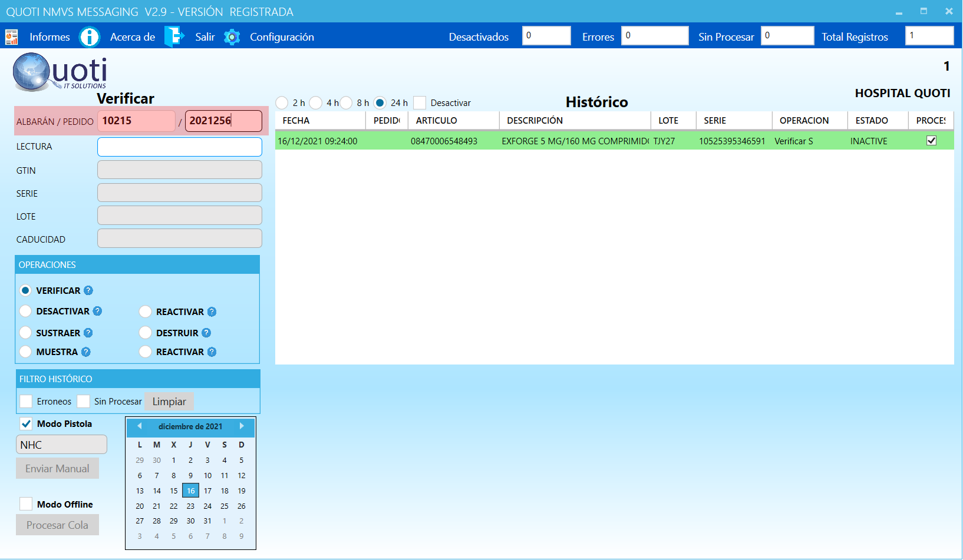Click help icon beside DESACTIVAR

98,311
